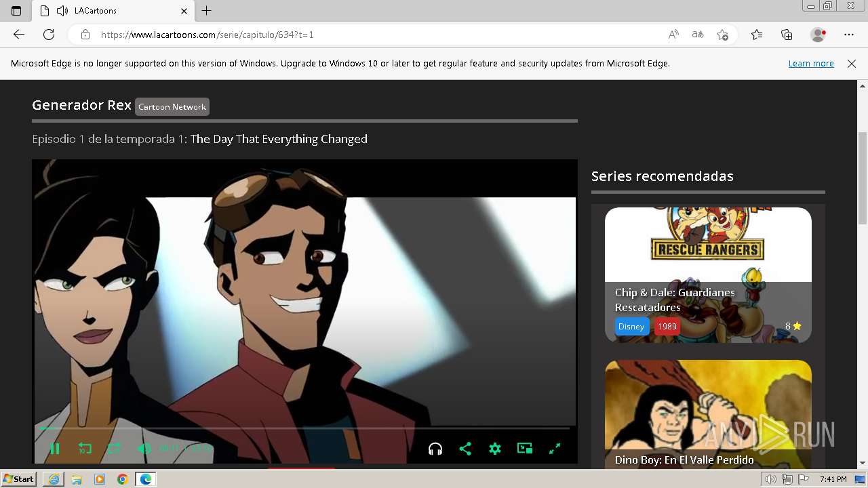Seek along the video progress bar
The height and width of the screenshot is (488, 868).
pyautogui.click(x=304, y=428)
